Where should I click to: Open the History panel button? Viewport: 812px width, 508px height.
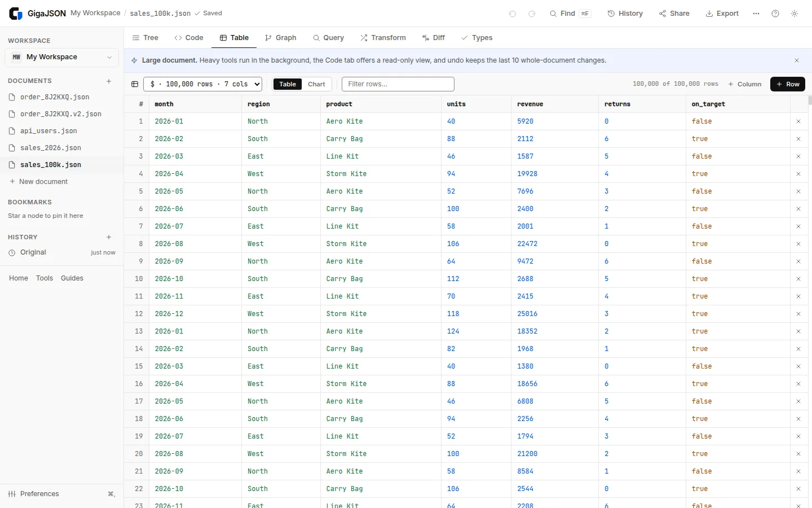(x=625, y=14)
